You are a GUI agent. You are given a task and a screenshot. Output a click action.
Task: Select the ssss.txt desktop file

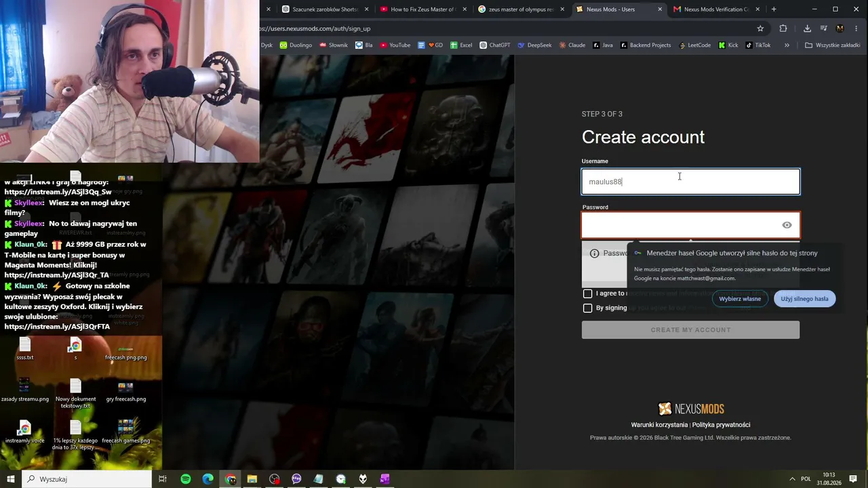click(x=25, y=348)
